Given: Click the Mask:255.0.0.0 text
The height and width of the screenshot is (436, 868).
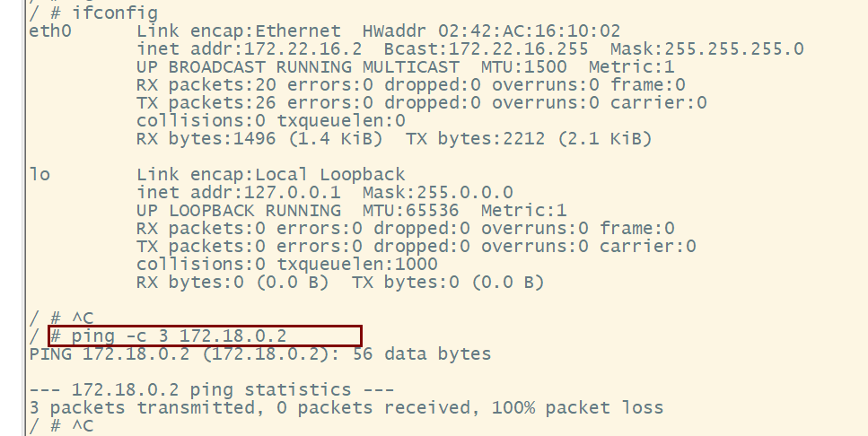Looking at the screenshot, I should click(x=437, y=193).
